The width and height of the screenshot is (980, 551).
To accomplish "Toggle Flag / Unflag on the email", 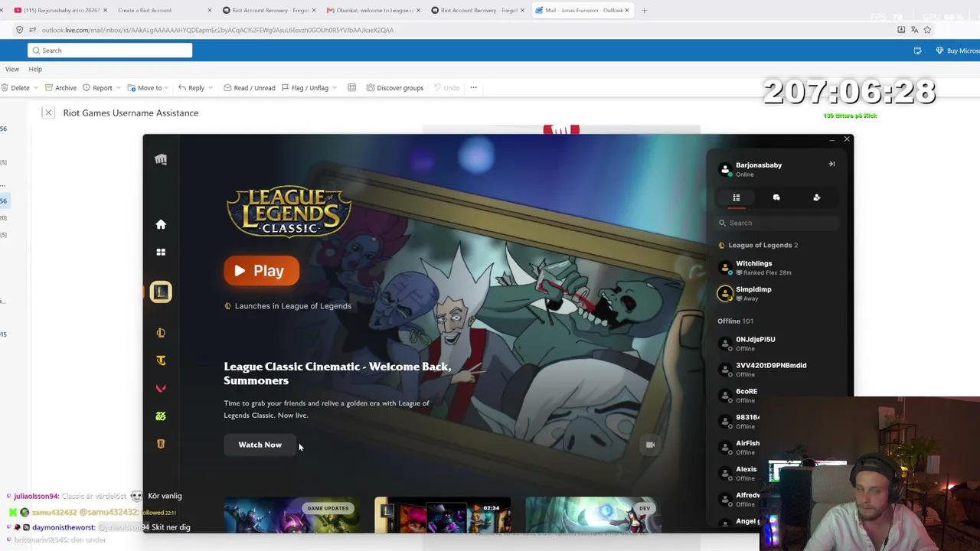I will pos(305,88).
